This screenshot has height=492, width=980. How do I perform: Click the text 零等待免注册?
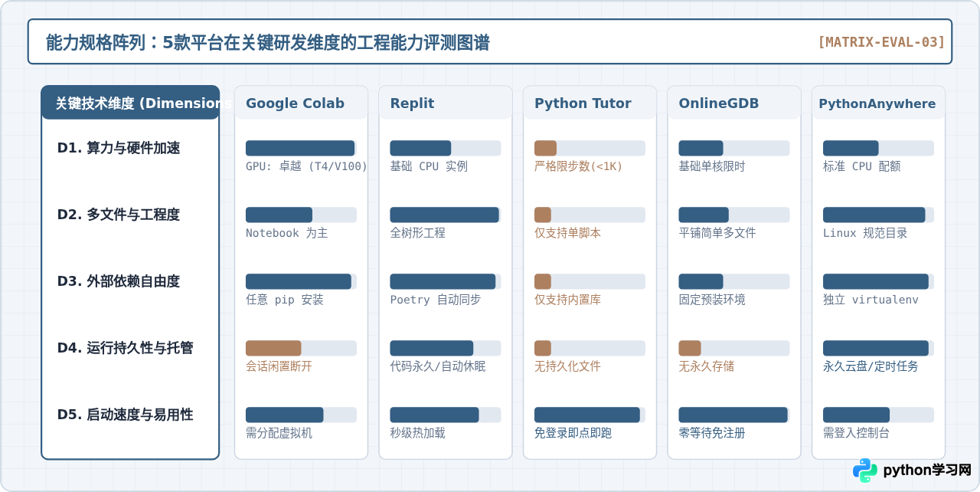712,433
